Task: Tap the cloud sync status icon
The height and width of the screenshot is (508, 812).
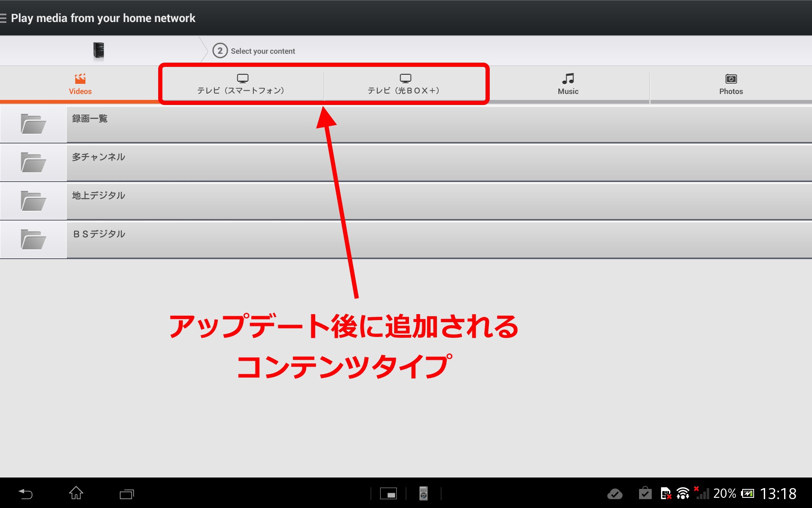Action: point(614,494)
